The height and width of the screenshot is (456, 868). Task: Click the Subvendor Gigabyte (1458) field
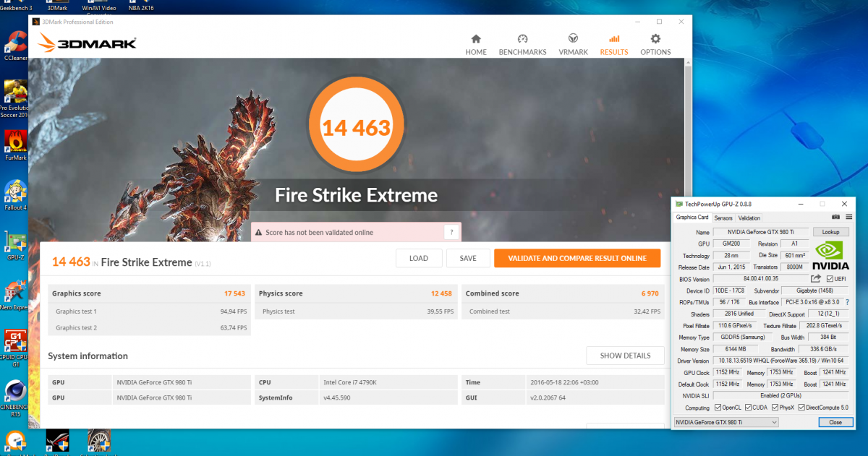[815, 291]
